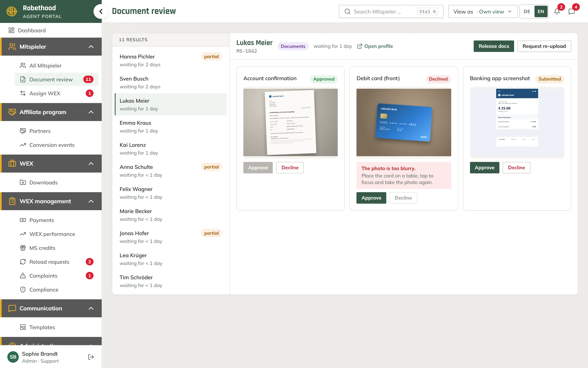Click the search magnifier icon

coord(347,11)
